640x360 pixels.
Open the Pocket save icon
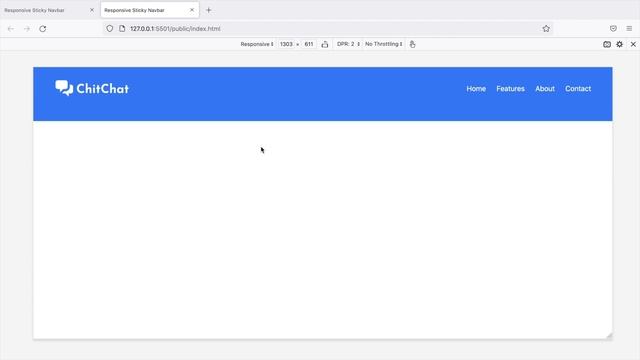(x=613, y=29)
